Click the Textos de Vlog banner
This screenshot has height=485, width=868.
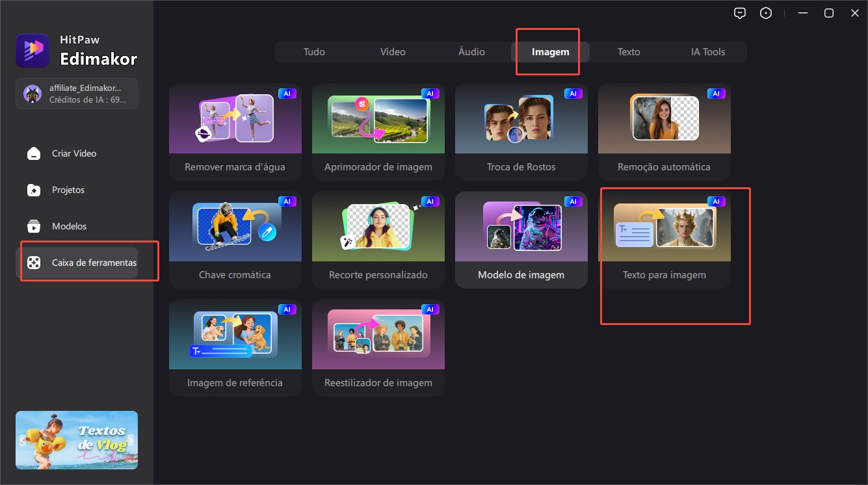pos(77,440)
